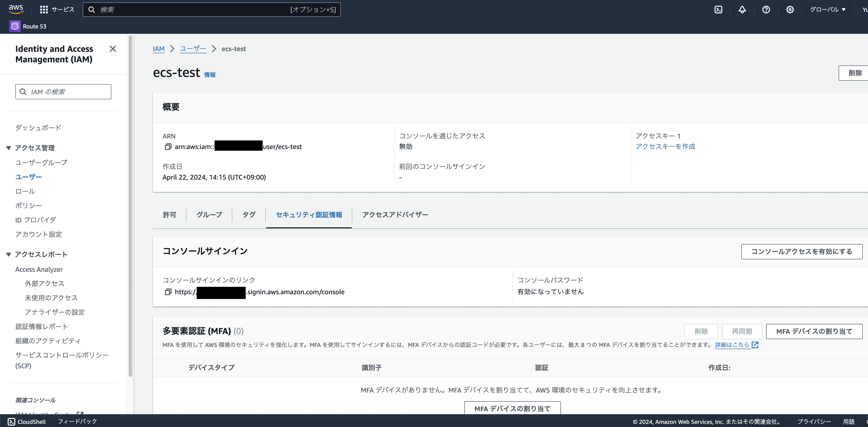Open アカウント設定 in the sidebar
The image size is (868, 427).
38,234
